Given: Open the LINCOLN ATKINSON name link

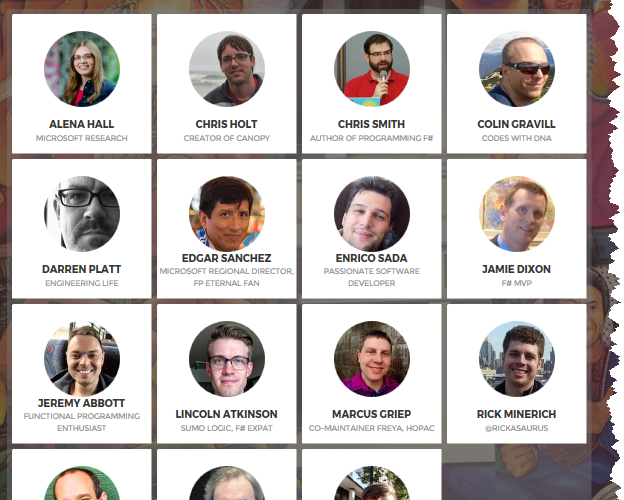Looking at the screenshot, I should [226, 414].
